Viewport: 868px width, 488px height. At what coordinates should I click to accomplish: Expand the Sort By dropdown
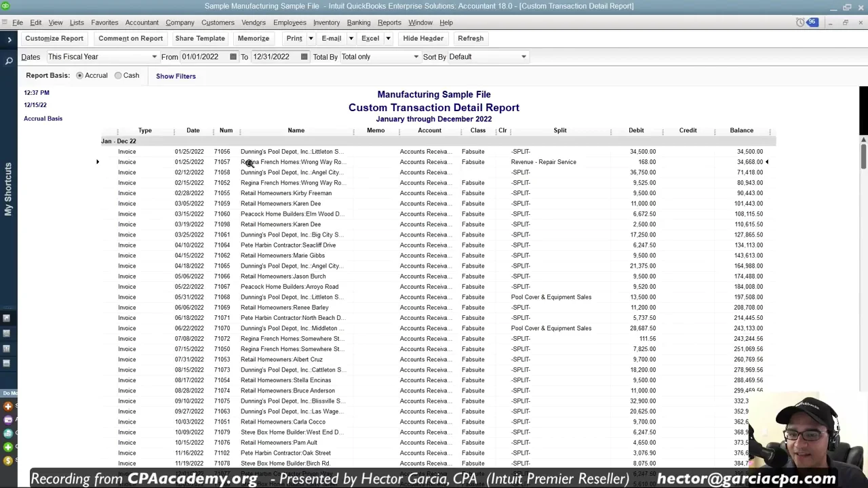[x=487, y=57]
